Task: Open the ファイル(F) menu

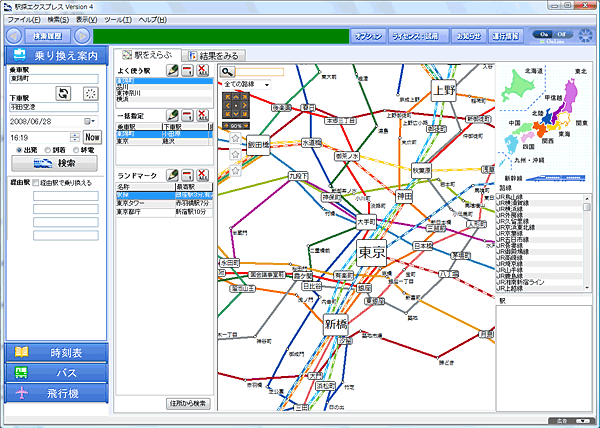Action: point(24,20)
